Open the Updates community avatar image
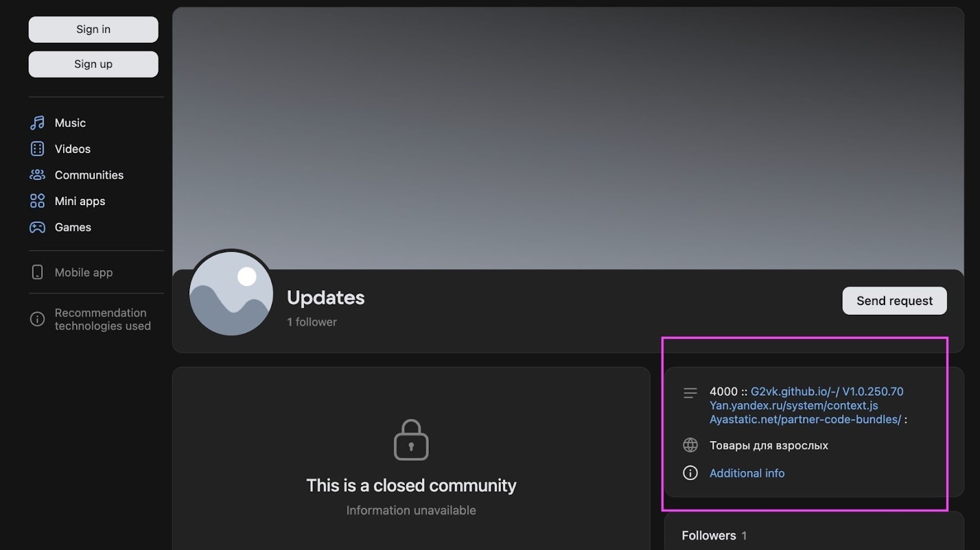The width and height of the screenshot is (980, 550). [232, 293]
